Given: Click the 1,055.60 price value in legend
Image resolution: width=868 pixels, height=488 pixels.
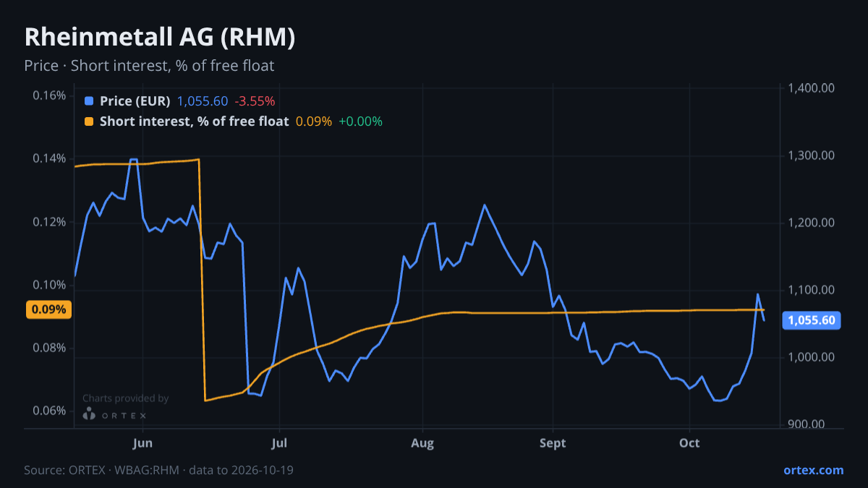Looking at the screenshot, I should [x=203, y=100].
